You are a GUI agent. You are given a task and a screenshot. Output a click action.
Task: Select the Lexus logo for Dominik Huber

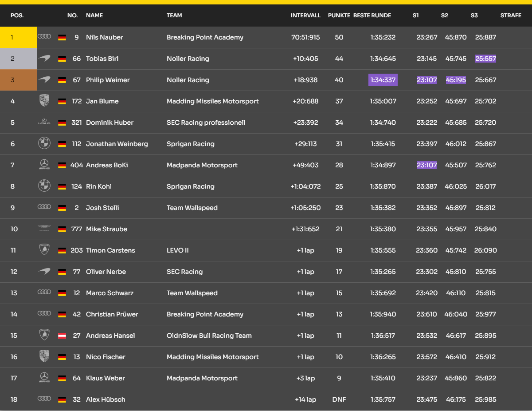(44, 122)
